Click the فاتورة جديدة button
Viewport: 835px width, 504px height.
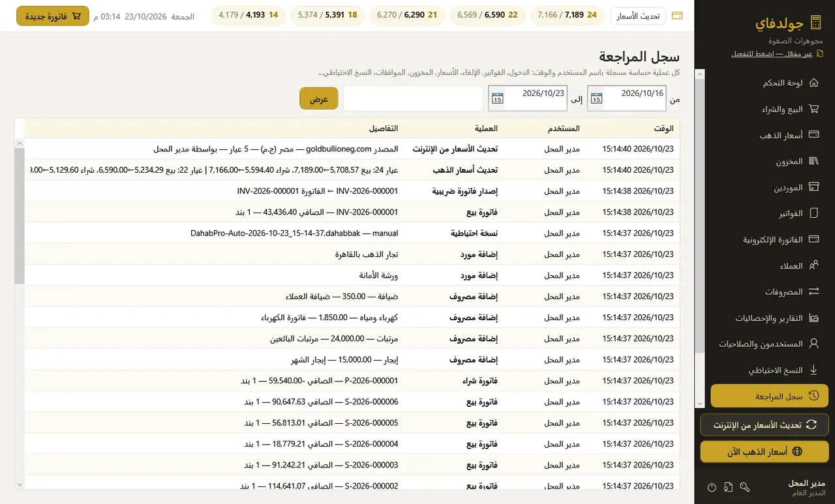click(x=53, y=16)
